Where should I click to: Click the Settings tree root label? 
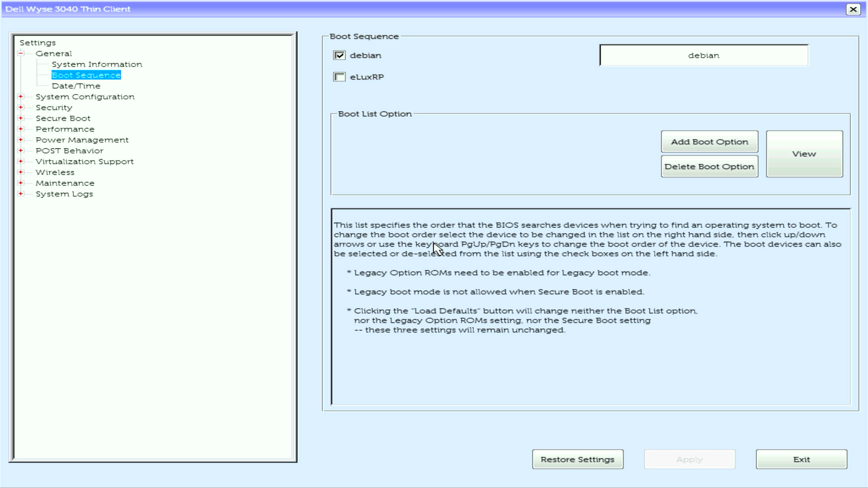tap(38, 43)
